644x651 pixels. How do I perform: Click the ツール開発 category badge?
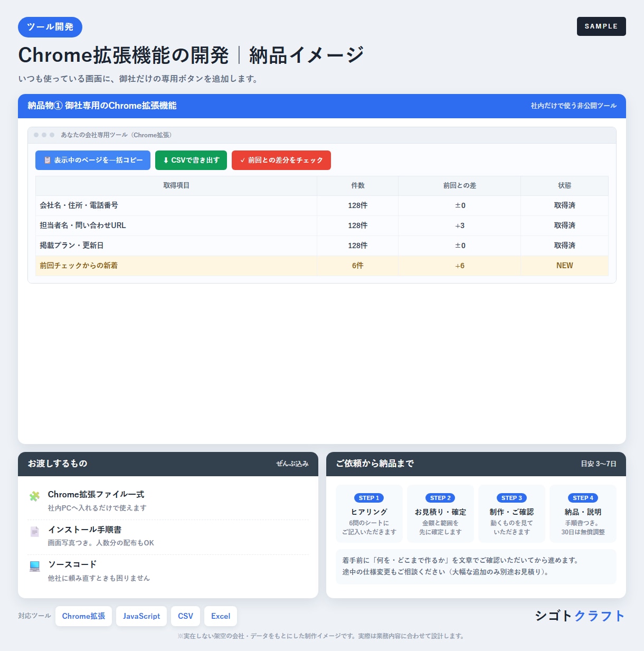50,27
